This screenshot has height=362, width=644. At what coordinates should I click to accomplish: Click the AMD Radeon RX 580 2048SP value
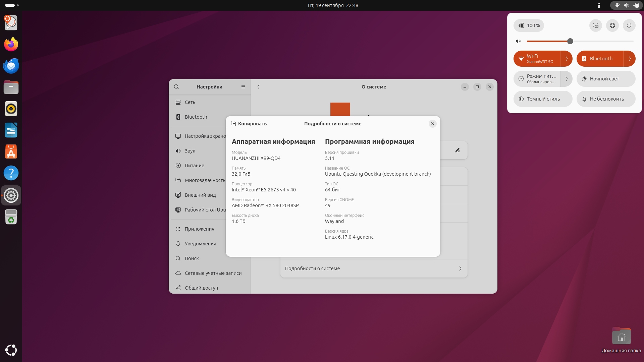[x=265, y=205]
